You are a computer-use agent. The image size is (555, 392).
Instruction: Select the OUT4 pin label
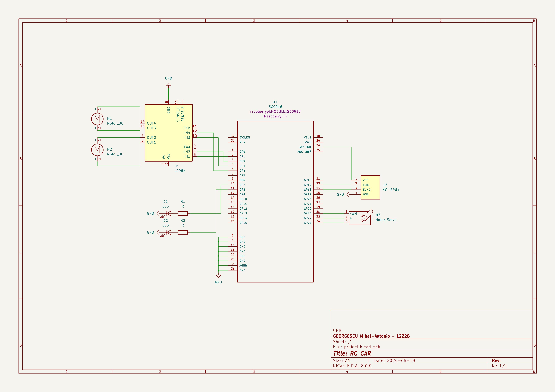tap(151, 123)
